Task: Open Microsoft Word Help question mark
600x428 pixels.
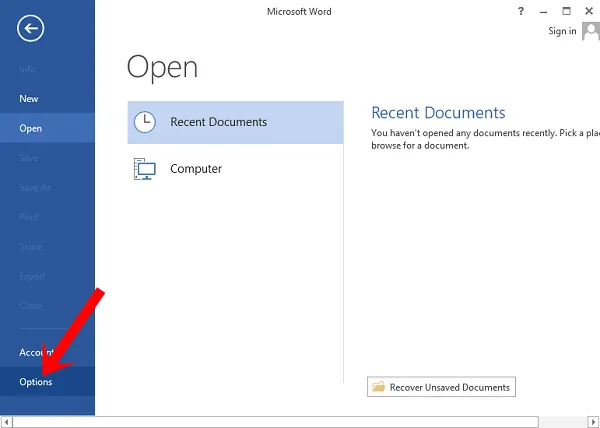Action: (521, 12)
